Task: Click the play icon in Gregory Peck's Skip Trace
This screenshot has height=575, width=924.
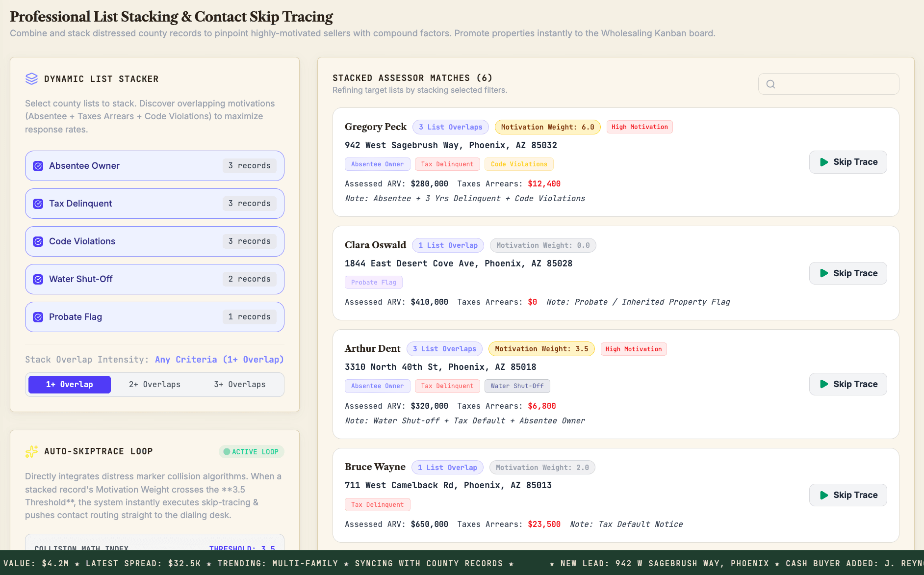Action: click(824, 162)
